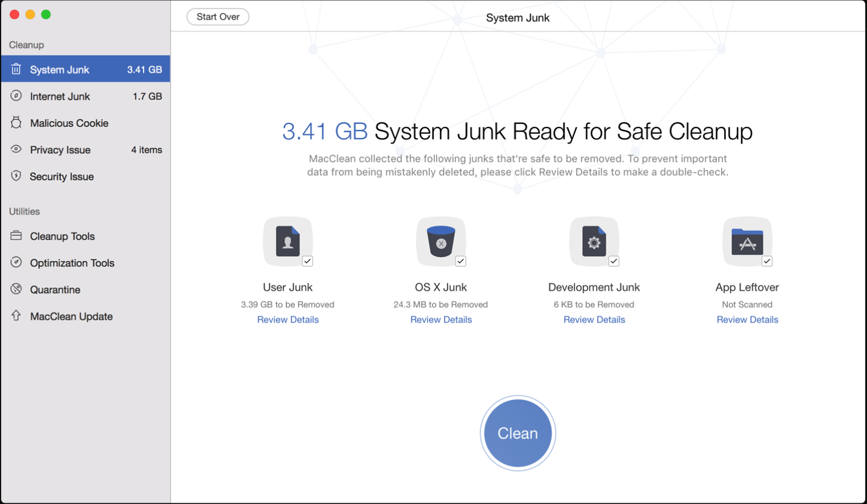The image size is (867, 504).
Task: Toggle the Development Junk checkbox
Action: [x=614, y=261]
